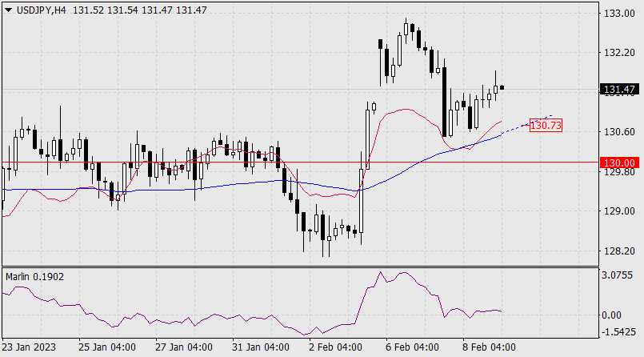Select the 31 Jan 04:00 time axis label
The image size is (644, 357).
click(x=261, y=347)
